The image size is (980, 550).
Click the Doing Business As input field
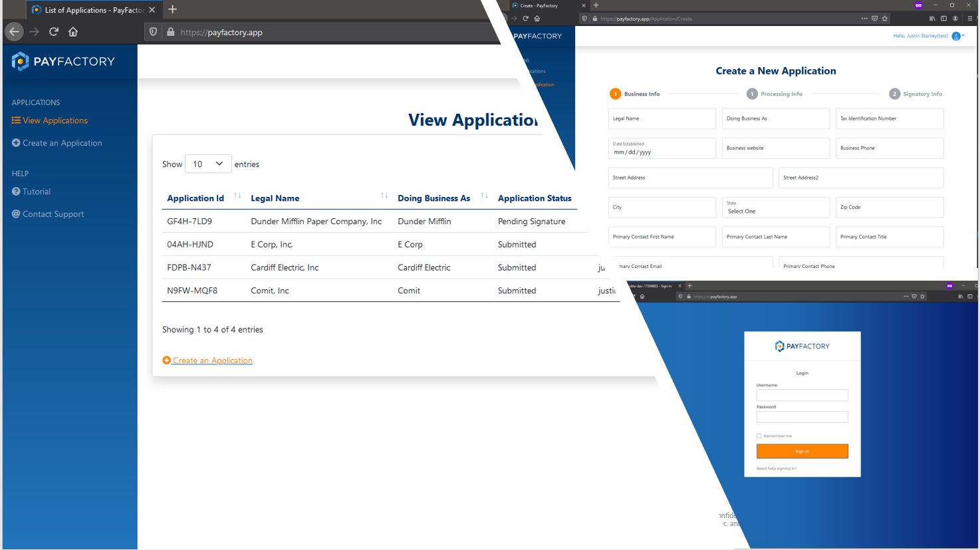click(776, 118)
